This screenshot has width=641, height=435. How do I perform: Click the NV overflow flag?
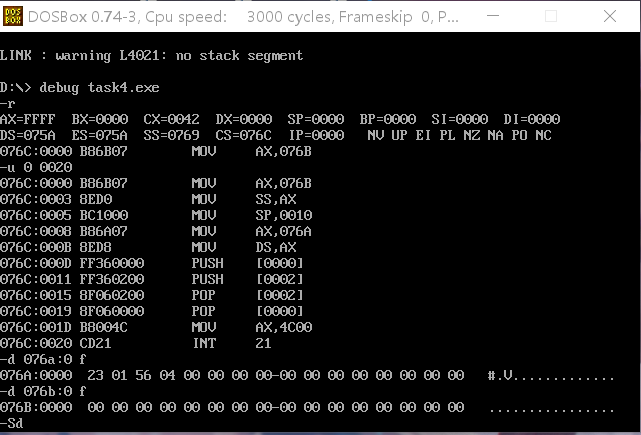(375, 135)
